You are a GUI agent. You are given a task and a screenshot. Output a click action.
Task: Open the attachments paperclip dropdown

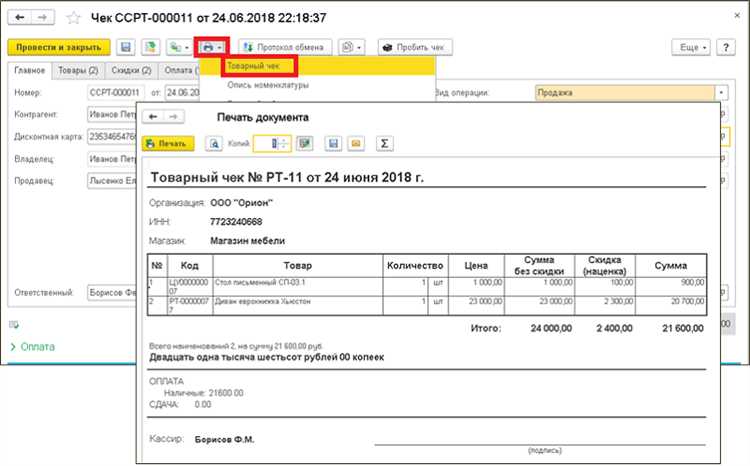click(x=352, y=47)
